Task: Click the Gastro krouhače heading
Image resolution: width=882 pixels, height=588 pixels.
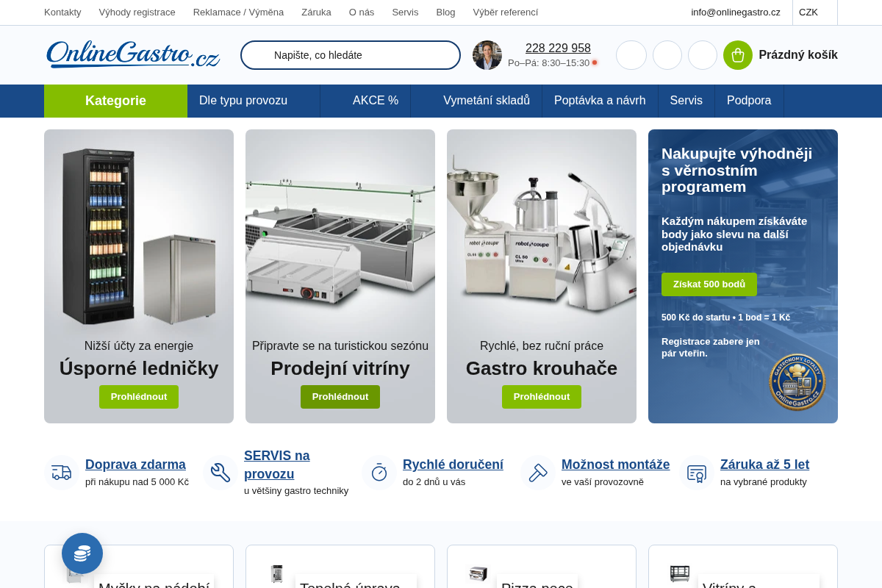Action: [542, 368]
